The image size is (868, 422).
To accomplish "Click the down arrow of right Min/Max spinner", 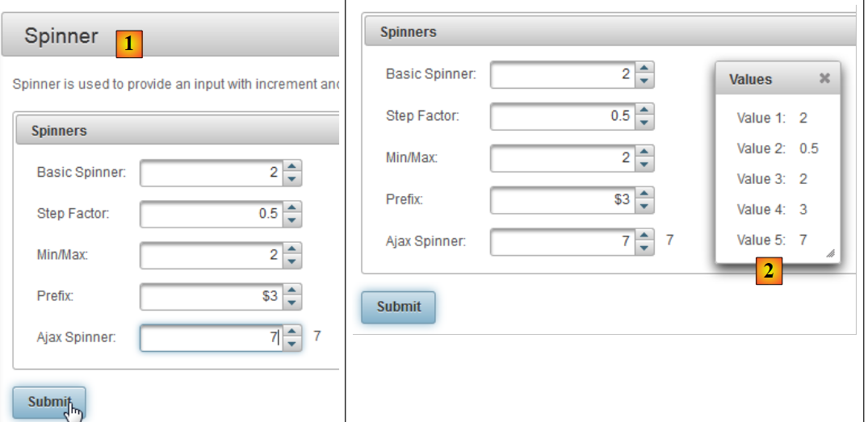I will tap(644, 164).
